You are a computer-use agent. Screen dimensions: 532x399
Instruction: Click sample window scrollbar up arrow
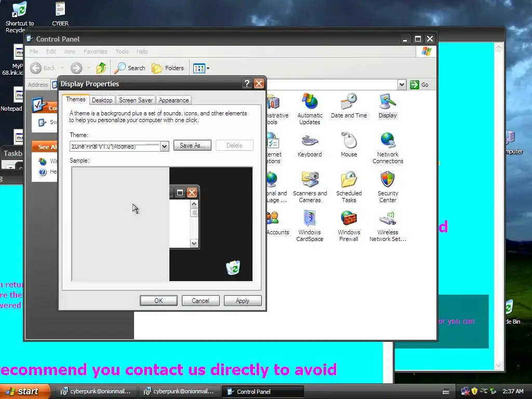[x=194, y=204]
